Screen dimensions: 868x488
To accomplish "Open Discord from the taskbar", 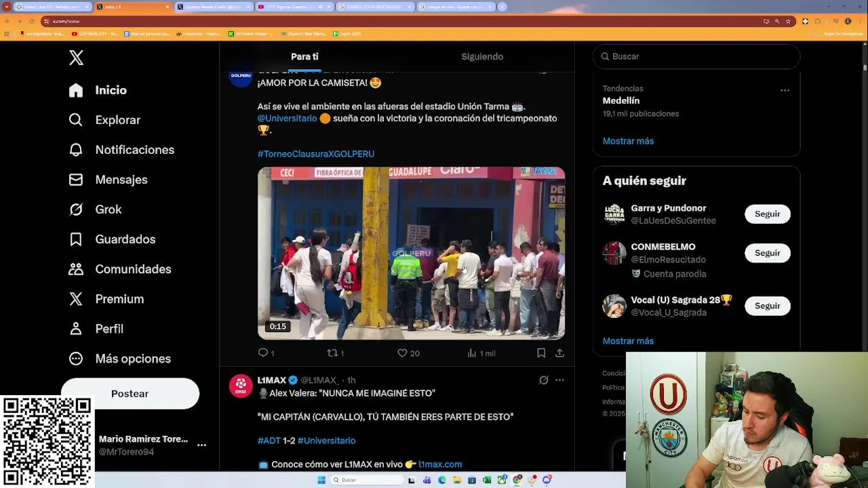I will coord(547,480).
